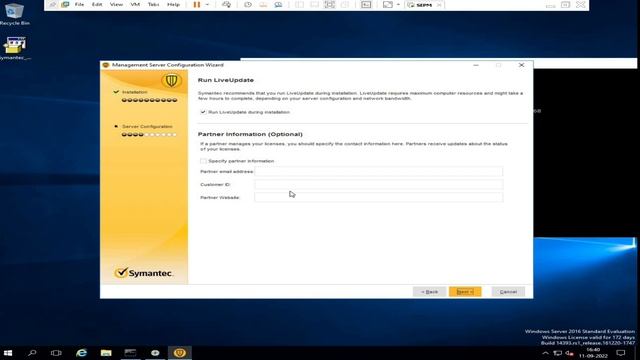Image resolution: width=640 pixels, height=360 pixels.
Task: Click the Symantec shield logo in wizard sidebar
Action: click(x=171, y=80)
